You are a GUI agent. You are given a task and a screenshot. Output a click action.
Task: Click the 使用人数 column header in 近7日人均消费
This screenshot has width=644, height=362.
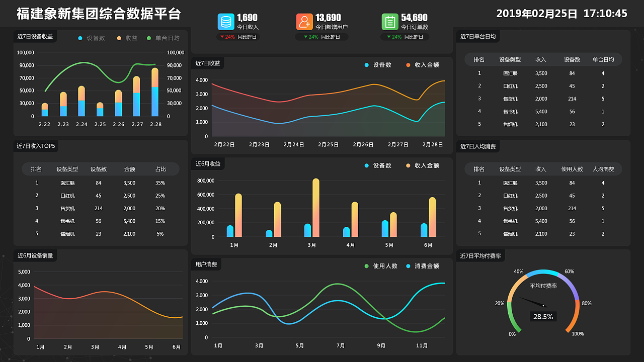click(572, 169)
